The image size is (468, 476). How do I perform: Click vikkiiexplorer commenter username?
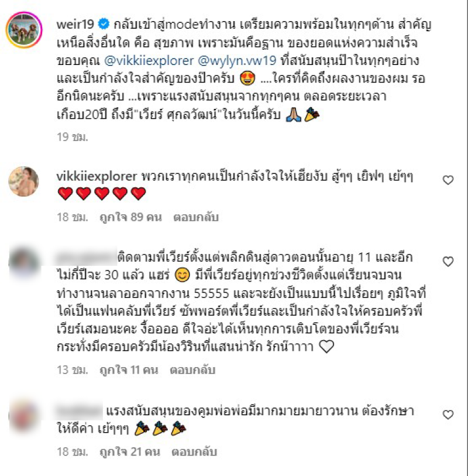97,176
